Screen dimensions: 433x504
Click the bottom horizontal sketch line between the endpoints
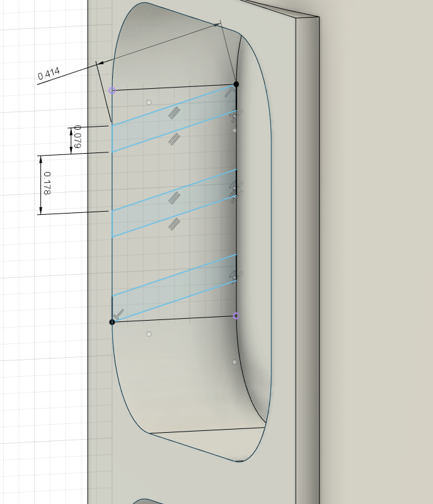pos(175,319)
